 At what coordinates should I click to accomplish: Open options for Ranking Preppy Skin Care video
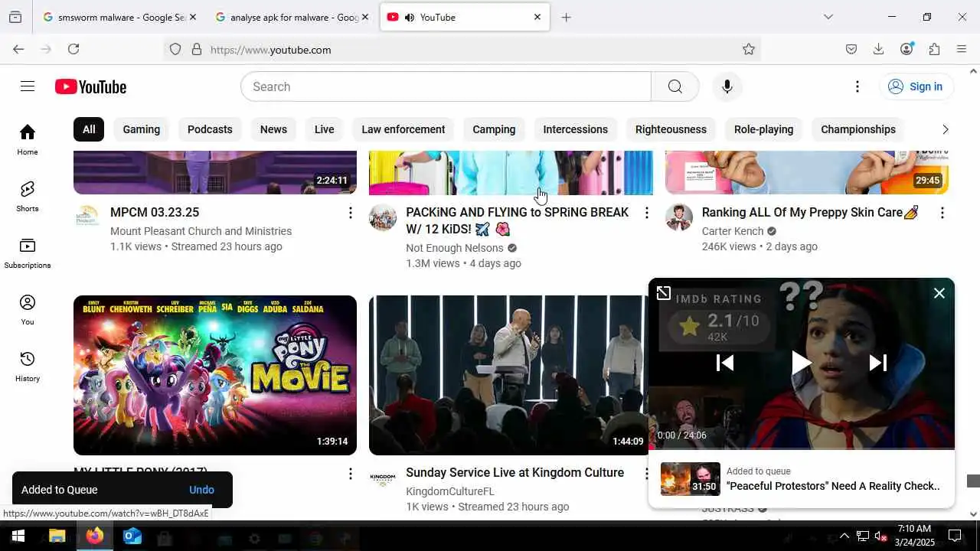(942, 213)
